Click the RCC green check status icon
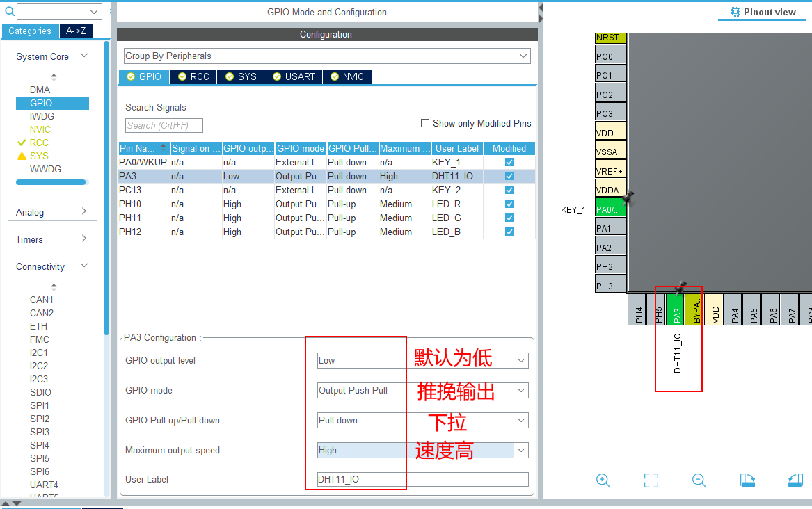812x509 pixels. [22, 143]
